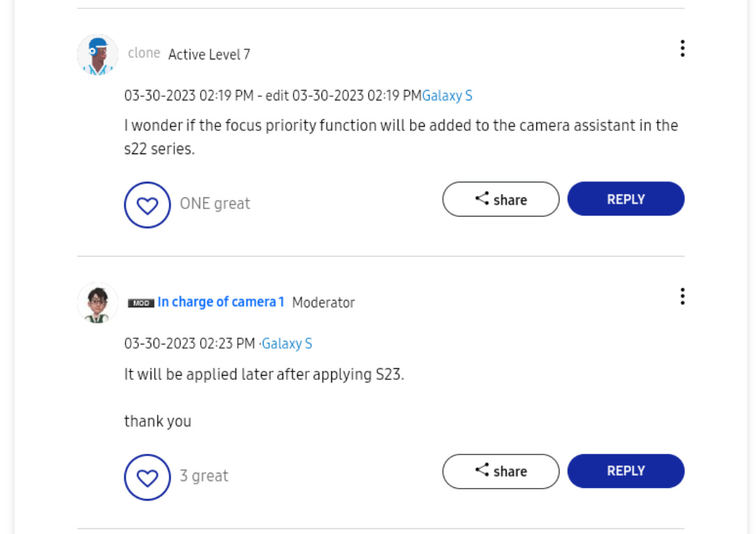The height and width of the screenshot is (534, 756).
Task: Share the moderator's S23 reply
Action: [501, 471]
